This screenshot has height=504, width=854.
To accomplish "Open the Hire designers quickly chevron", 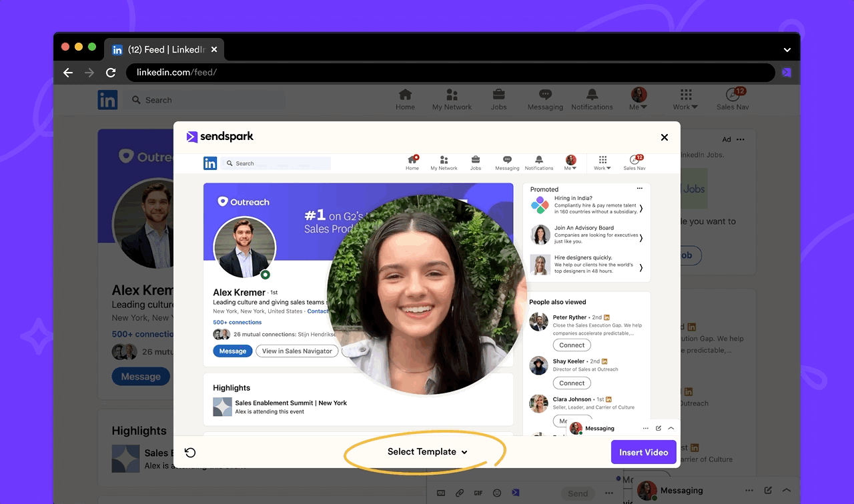I will pyautogui.click(x=641, y=268).
